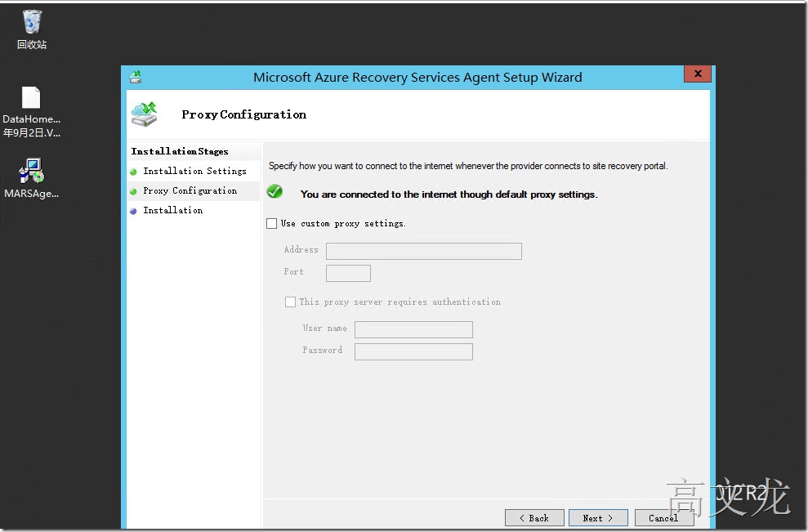Click the User name field label

pyautogui.click(x=324, y=328)
